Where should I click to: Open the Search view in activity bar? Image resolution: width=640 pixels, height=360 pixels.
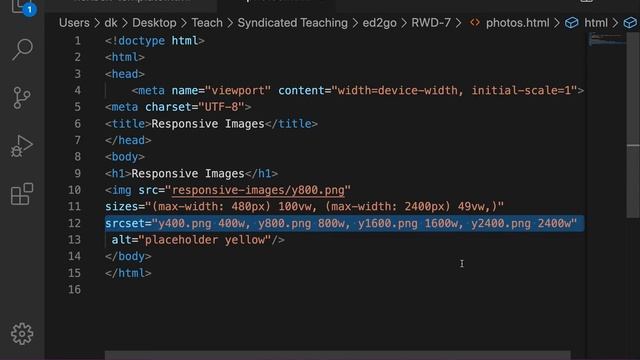[x=22, y=49]
